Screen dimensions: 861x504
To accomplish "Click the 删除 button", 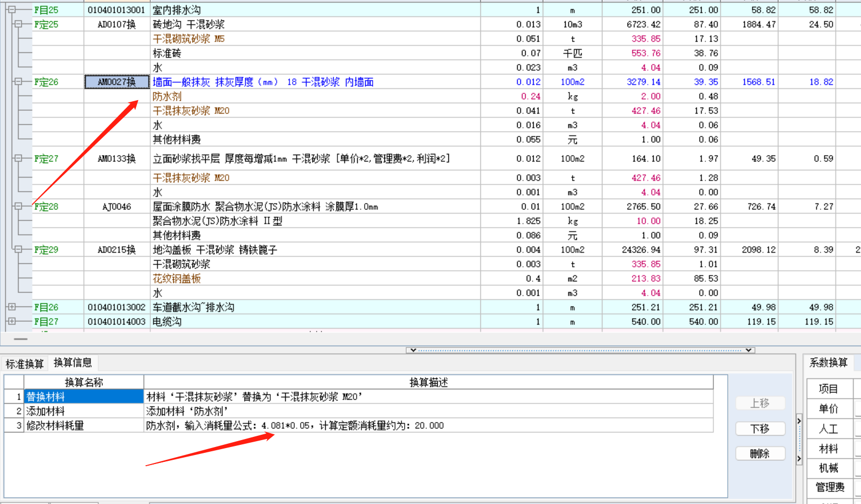I will pos(760,454).
